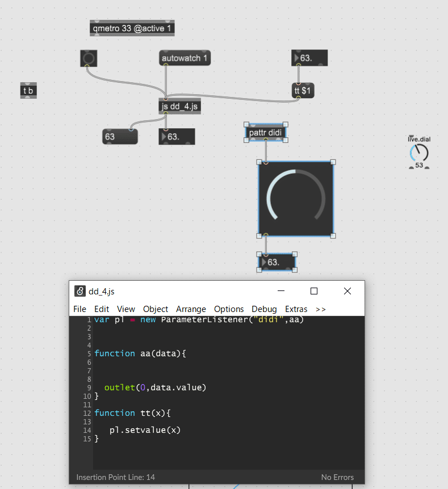Viewport: 448px width, 489px height.
Task: Click the large dial control
Action: tap(296, 199)
